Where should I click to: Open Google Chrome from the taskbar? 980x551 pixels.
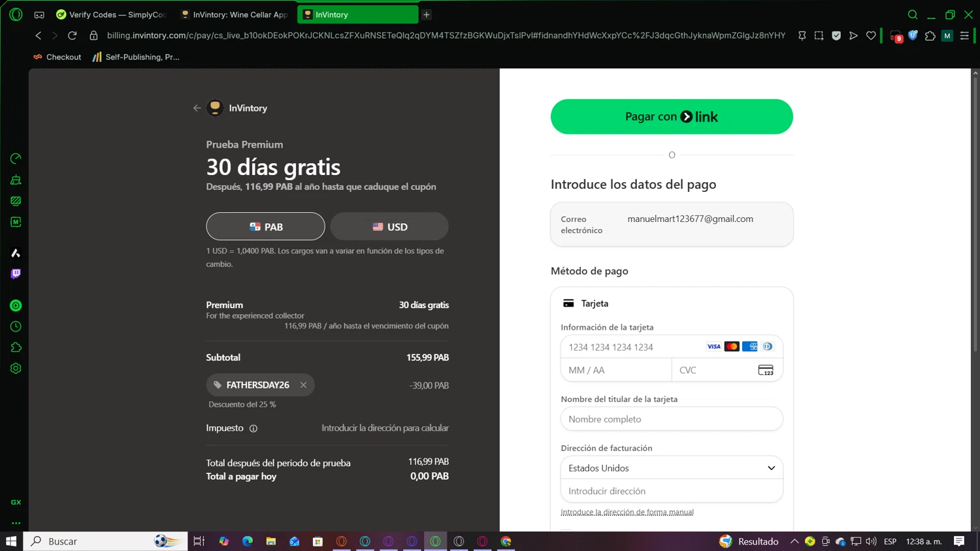pyautogui.click(x=506, y=541)
